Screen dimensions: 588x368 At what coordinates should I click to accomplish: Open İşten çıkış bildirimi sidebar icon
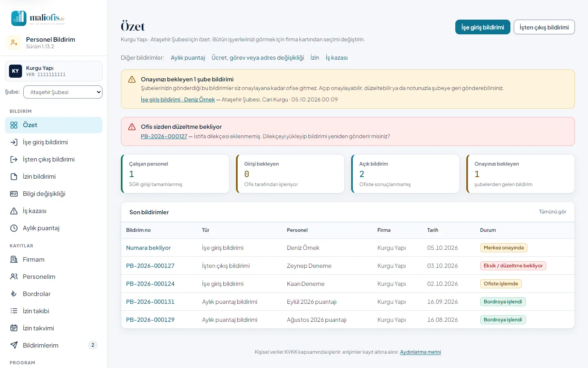14,159
